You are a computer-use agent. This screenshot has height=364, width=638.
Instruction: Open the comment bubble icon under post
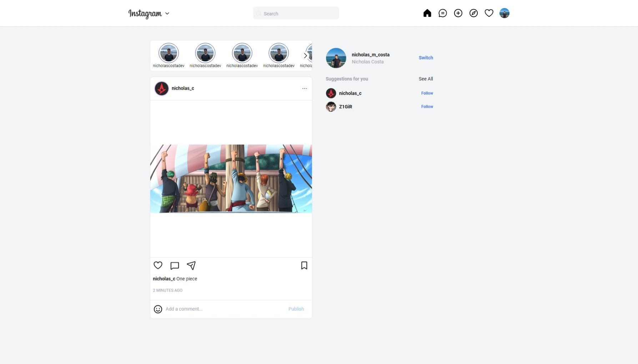click(175, 266)
